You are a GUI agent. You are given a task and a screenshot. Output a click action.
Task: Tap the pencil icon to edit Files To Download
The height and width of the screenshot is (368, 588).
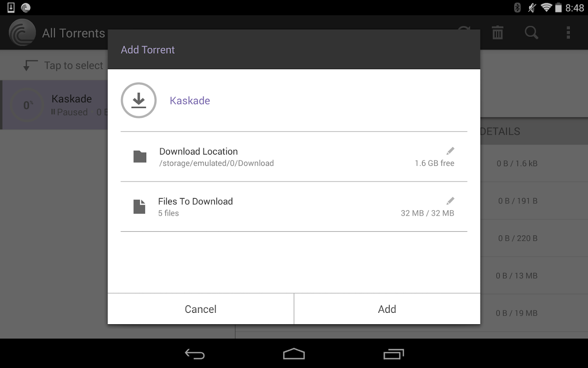[450, 200]
